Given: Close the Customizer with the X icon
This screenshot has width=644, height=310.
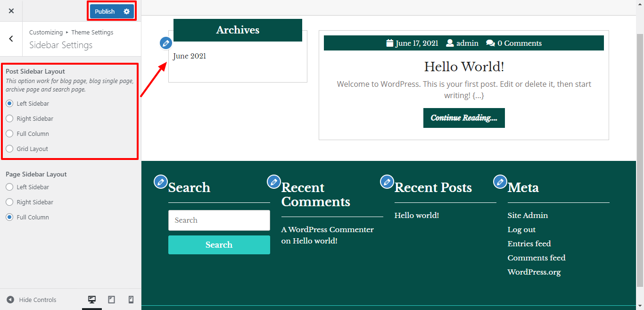Looking at the screenshot, I should 11,11.
